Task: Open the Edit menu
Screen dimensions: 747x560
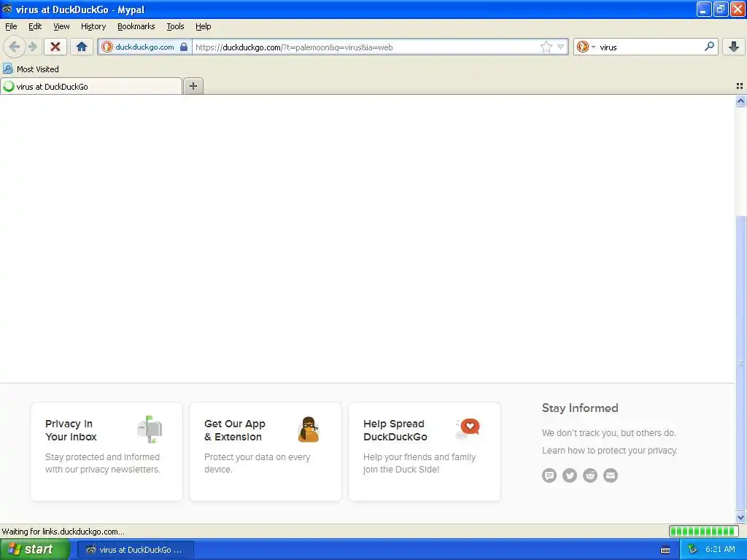Action: 35,26
